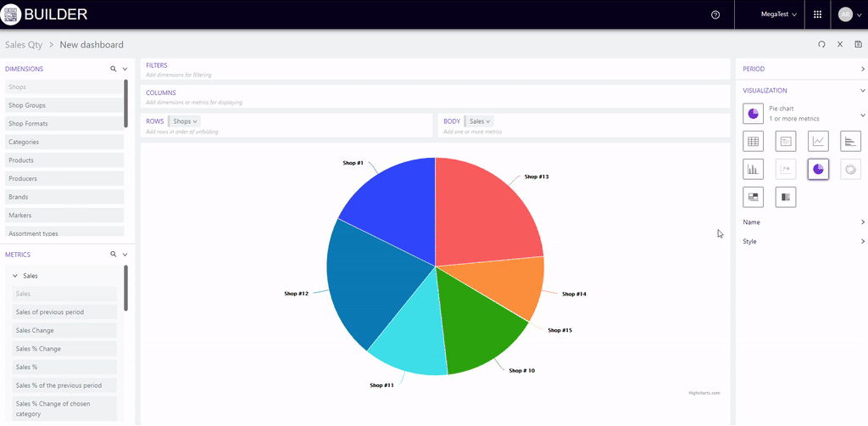Viewport: 868px width, 426px height.
Task: Select the Shop Groups dimension
Action: click(64, 105)
